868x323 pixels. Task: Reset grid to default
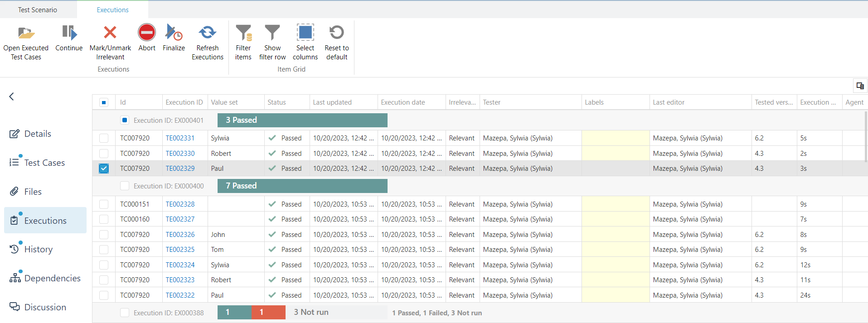336,33
